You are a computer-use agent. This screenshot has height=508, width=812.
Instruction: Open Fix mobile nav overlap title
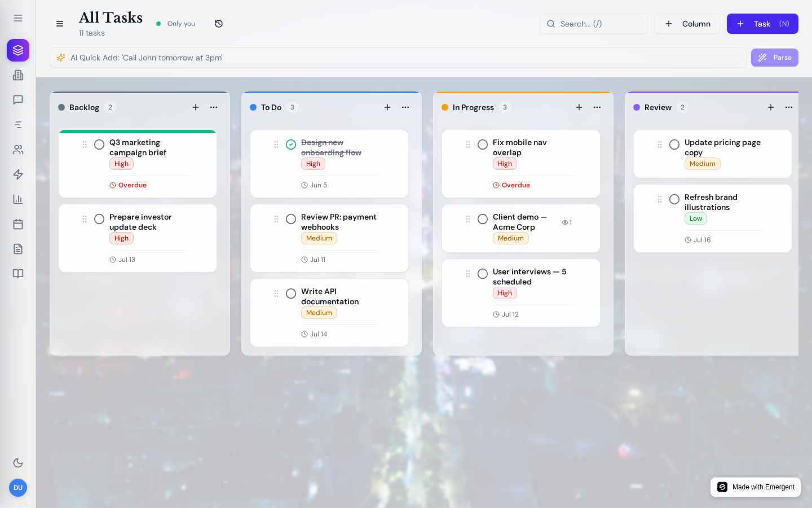click(x=520, y=147)
